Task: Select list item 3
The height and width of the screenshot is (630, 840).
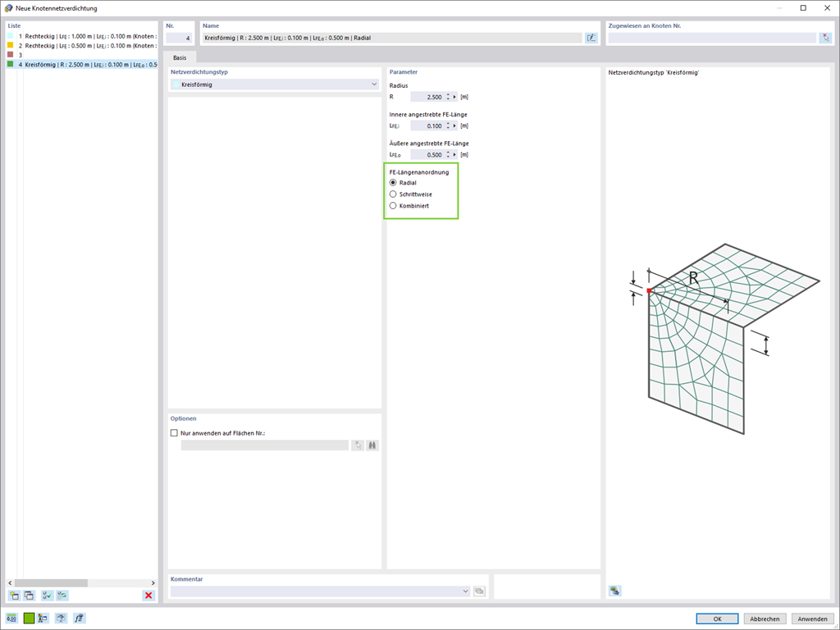Action: (82, 55)
